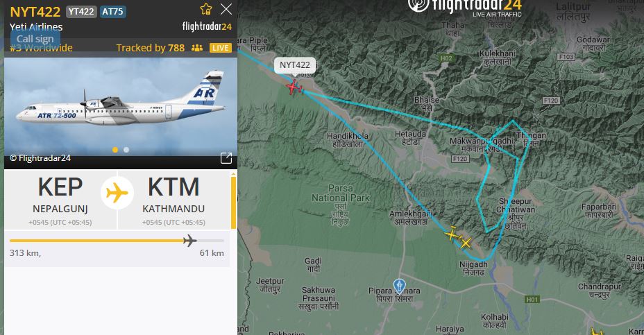The height and width of the screenshot is (335, 644).
Task: Click the route airplane icon between KEP and KTM
Action: pos(117,193)
